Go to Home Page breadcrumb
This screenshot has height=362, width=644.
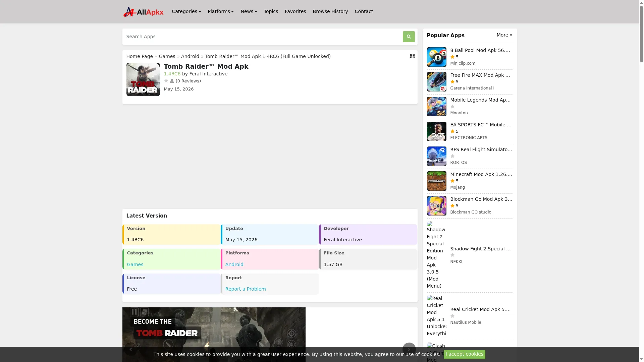[140, 56]
